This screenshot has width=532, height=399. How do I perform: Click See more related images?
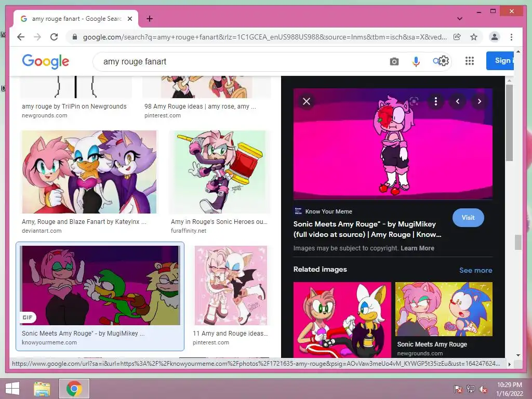(476, 270)
